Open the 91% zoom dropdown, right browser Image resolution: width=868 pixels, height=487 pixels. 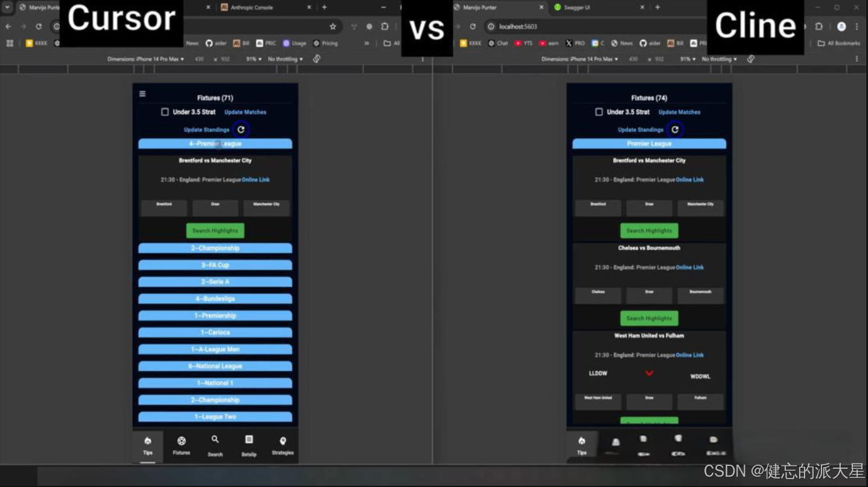[688, 59]
